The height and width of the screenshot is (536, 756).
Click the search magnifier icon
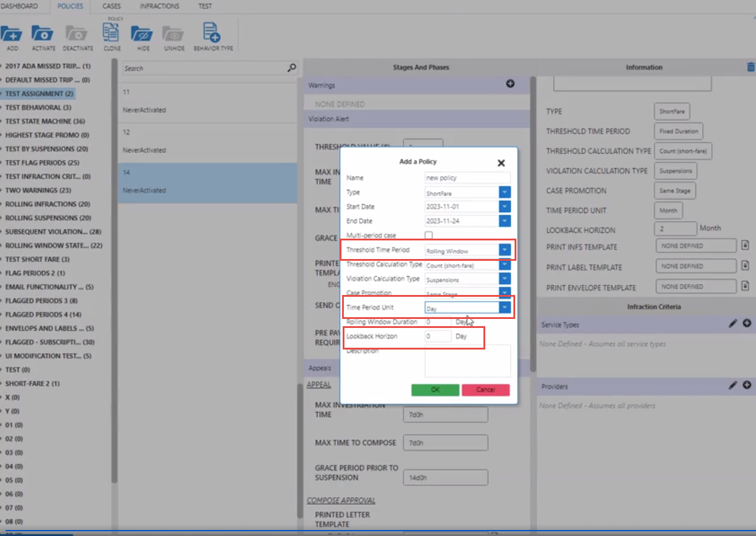[x=292, y=68]
